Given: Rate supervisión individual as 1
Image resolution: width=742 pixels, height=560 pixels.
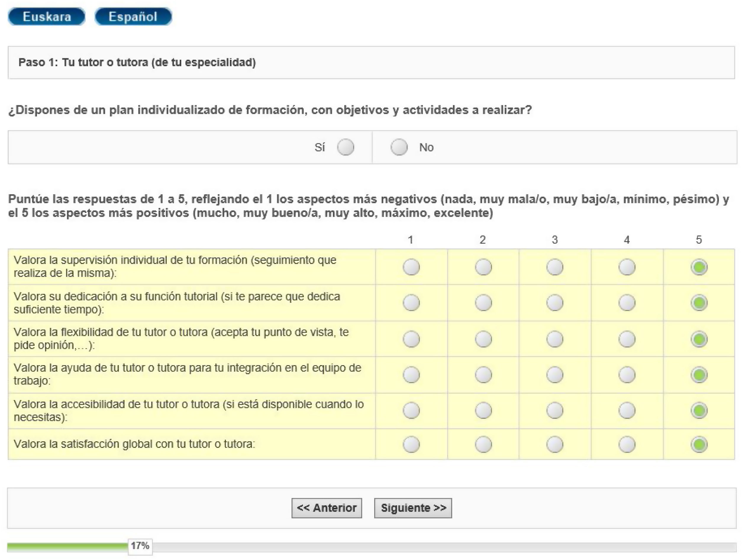Looking at the screenshot, I should [411, 267].
